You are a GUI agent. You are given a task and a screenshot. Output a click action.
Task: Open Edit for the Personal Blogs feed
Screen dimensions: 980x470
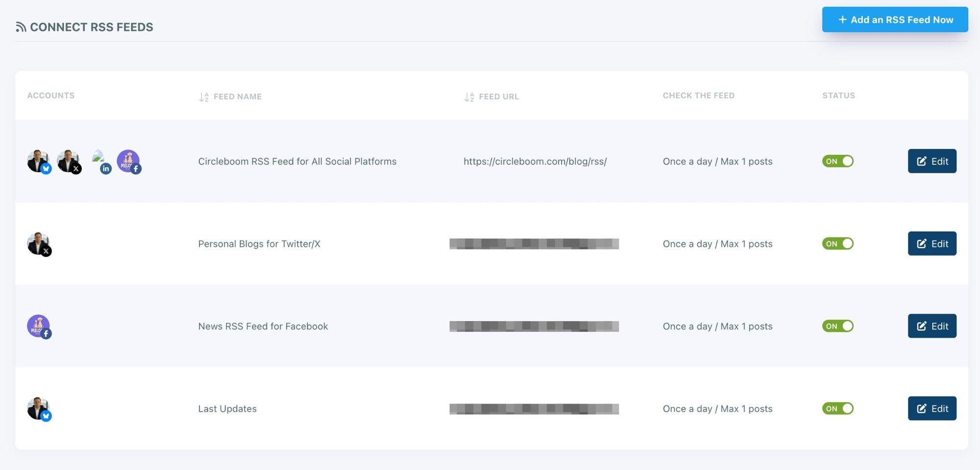932,243
